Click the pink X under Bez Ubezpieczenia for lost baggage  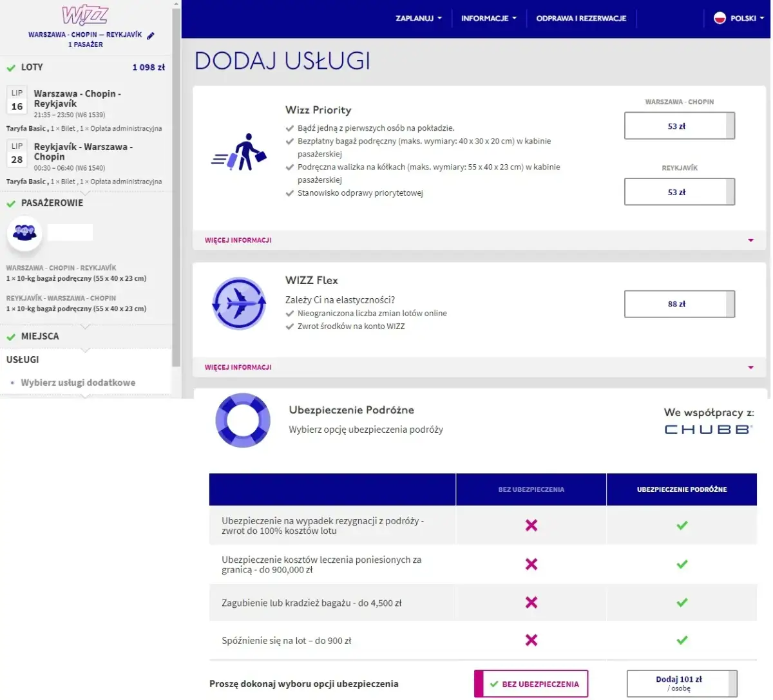[531, 603]
